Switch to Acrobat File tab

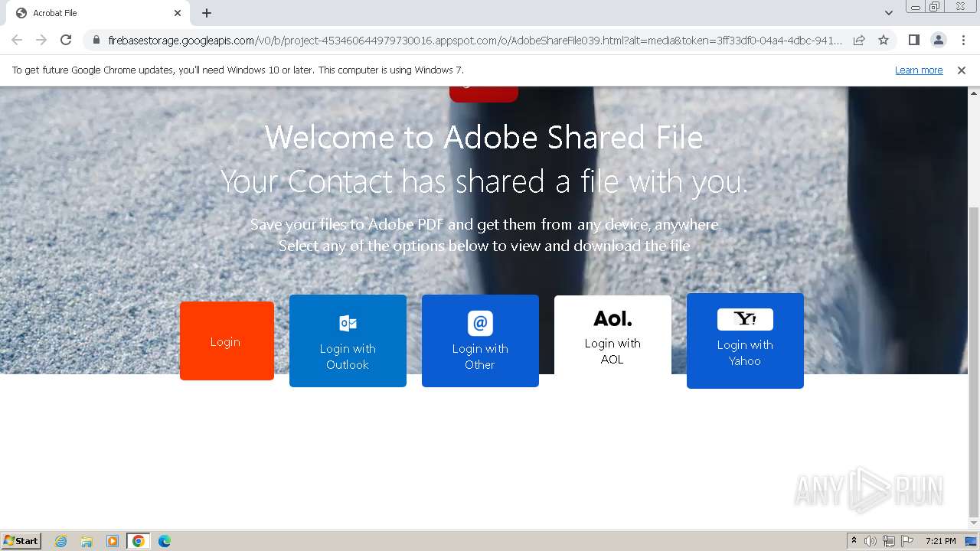98,13
